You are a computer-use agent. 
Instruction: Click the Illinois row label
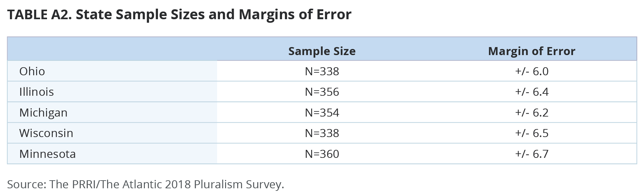(x=36, y=92)
